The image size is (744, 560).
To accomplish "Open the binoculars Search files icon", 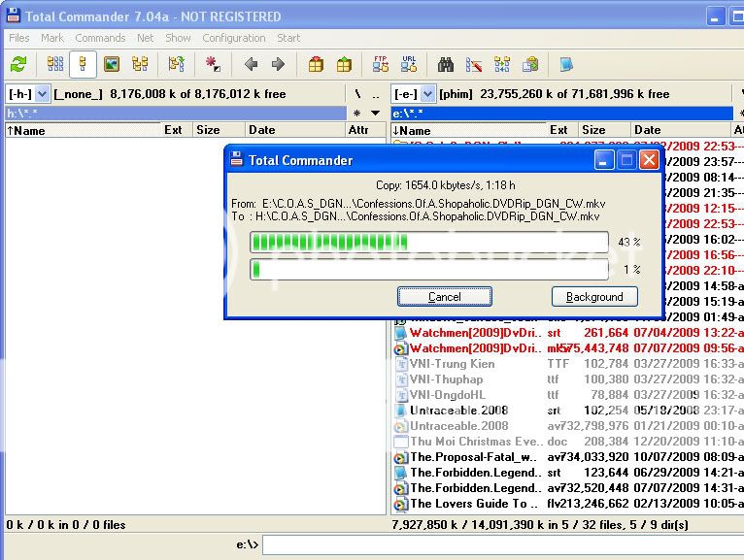I will pyautogui.click(x=447, y=65).
